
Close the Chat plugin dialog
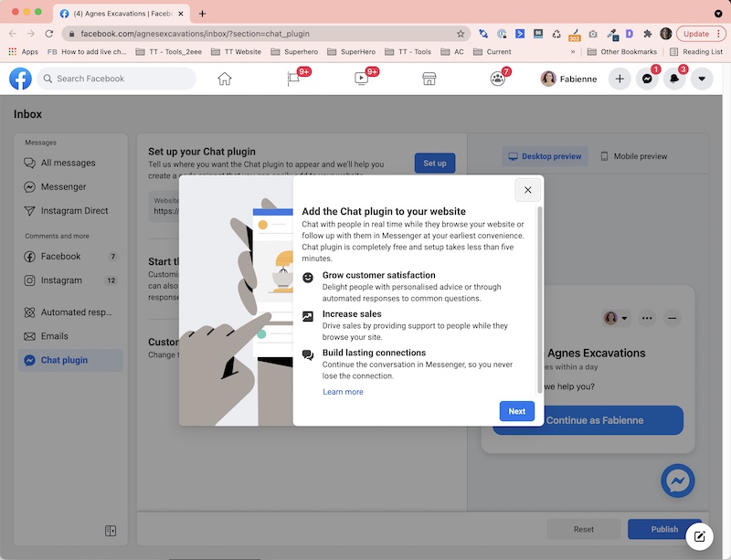(528, 190)
